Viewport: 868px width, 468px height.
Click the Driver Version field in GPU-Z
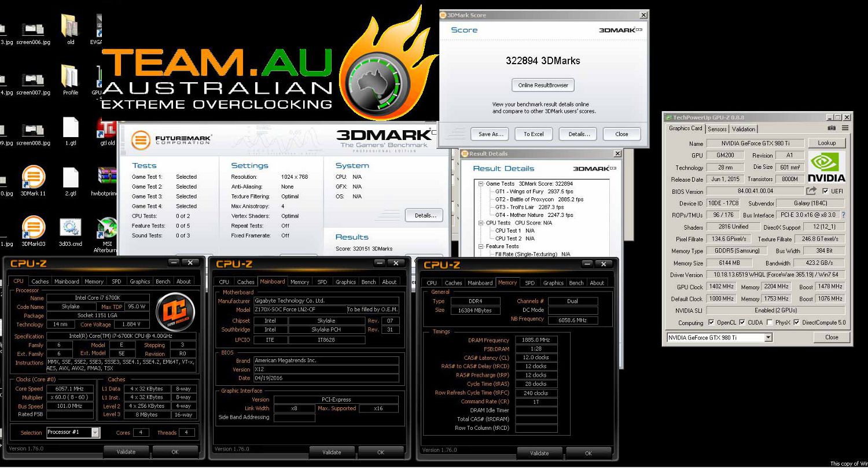tap(775, 275)
